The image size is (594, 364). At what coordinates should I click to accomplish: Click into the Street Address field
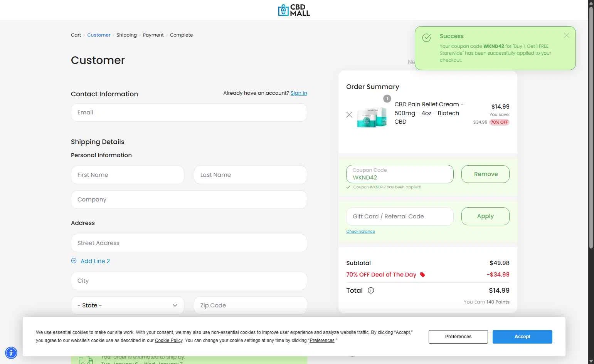tap(189, 243)
